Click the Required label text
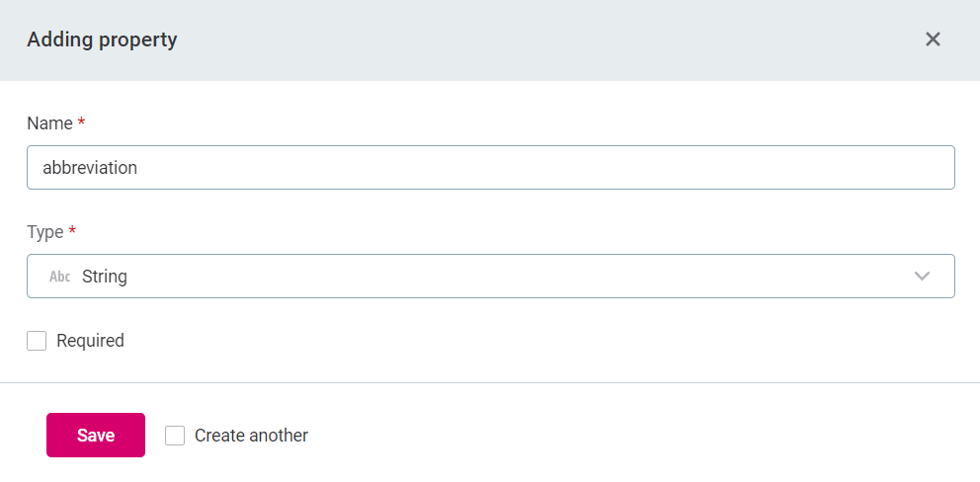980x482 pixels. (x=90, y=341)
